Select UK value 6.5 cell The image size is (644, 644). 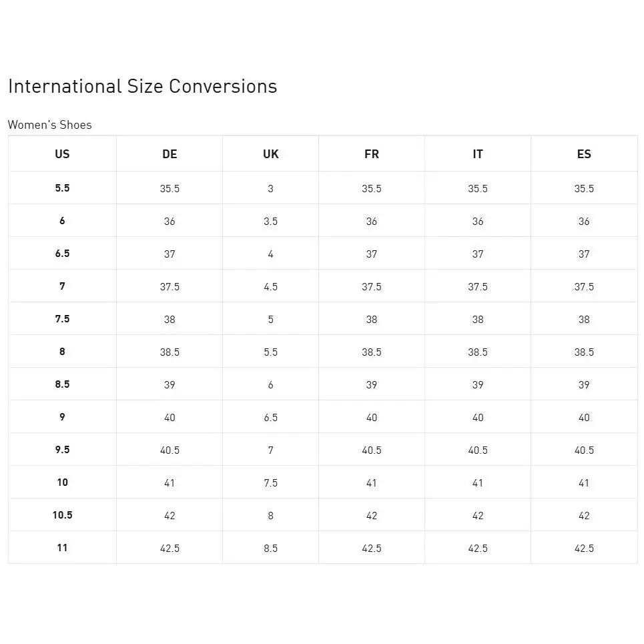271,417
